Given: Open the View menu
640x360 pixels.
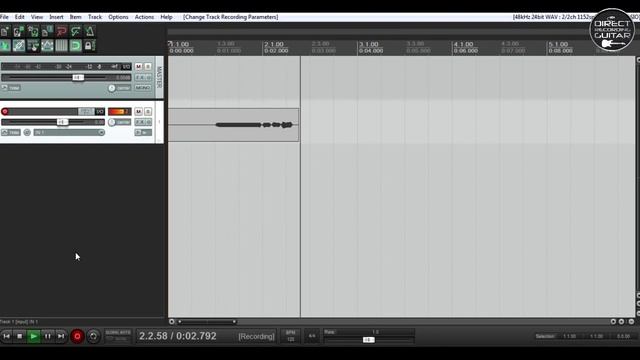Looking at the screenshot, I should pos(37,17).
